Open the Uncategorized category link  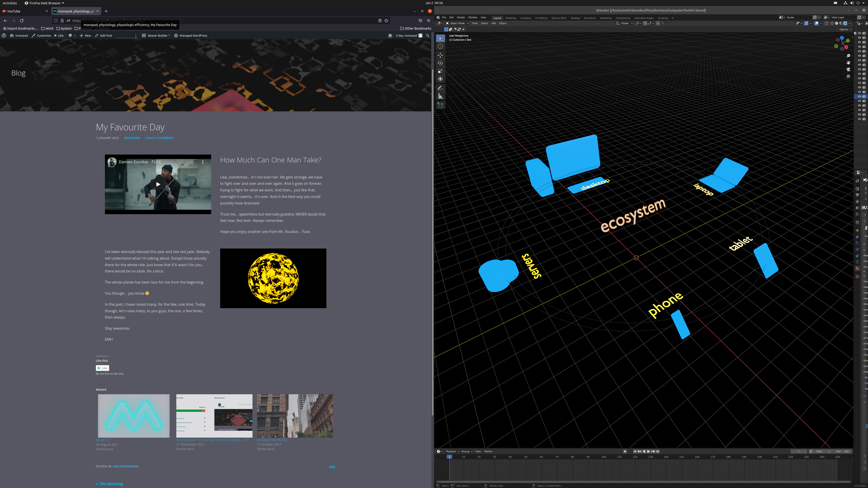tap(125, 467)
